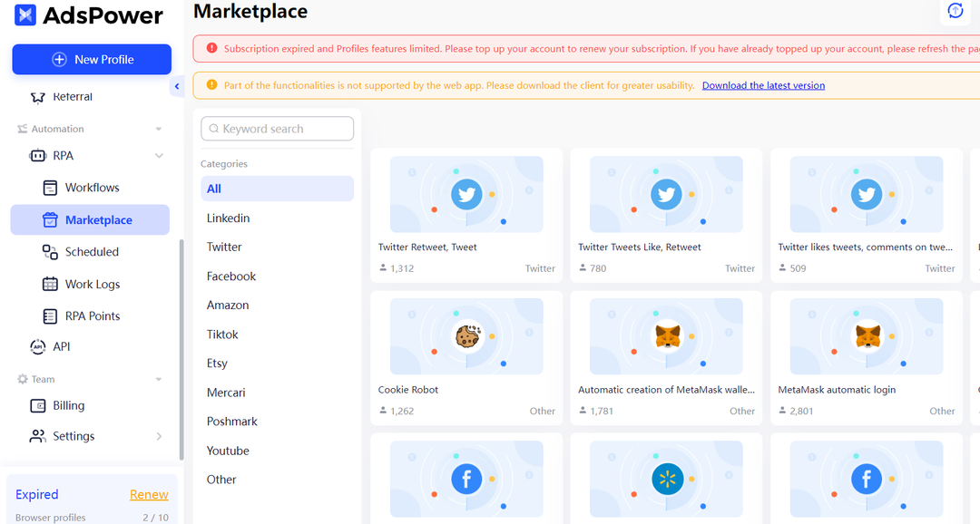The image size is (980, 524).
Task: Collapse the Team section
Action: pyautogui.click(x=159, y=379)
